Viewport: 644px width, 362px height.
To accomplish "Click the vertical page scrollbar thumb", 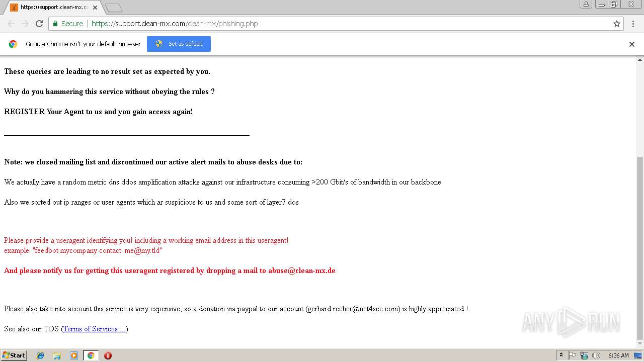I will point(639,248).
